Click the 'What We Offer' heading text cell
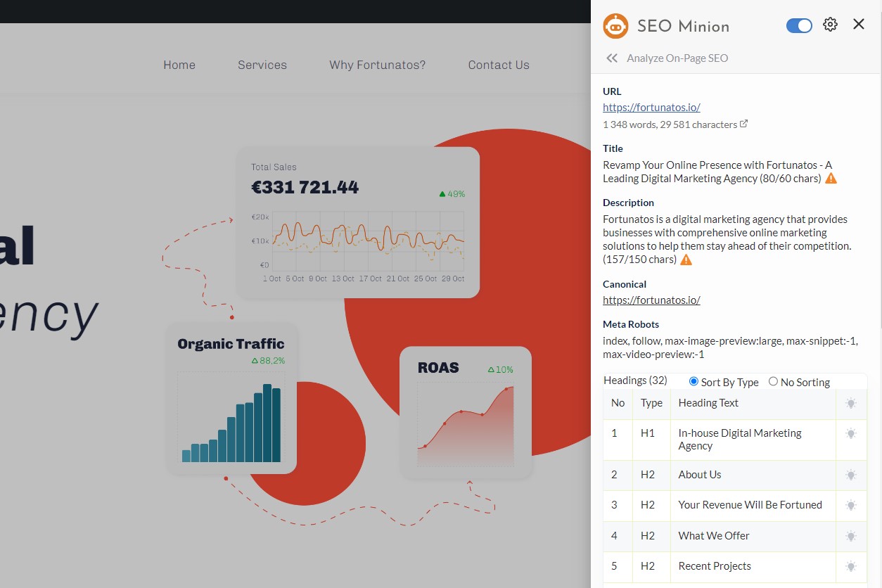The image size is (882, 588). 753,536
